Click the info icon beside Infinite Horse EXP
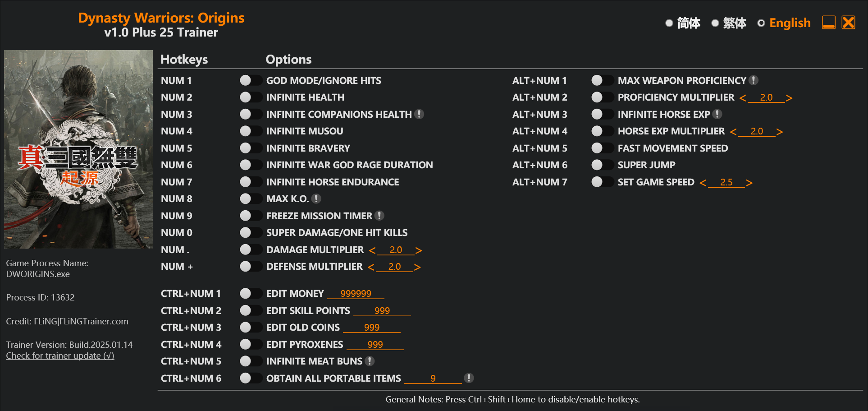This screenshot has height=411, width=868. 717,114
